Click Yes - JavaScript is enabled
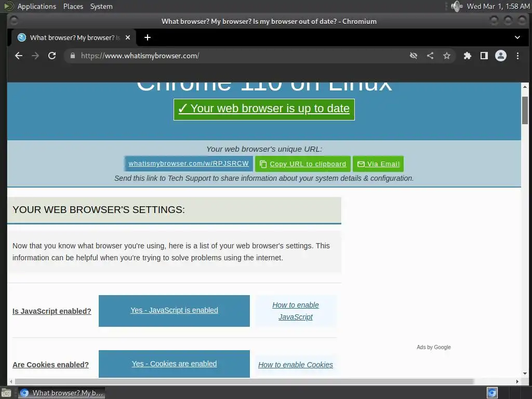532x399 pixels. [x=175, y=311]
